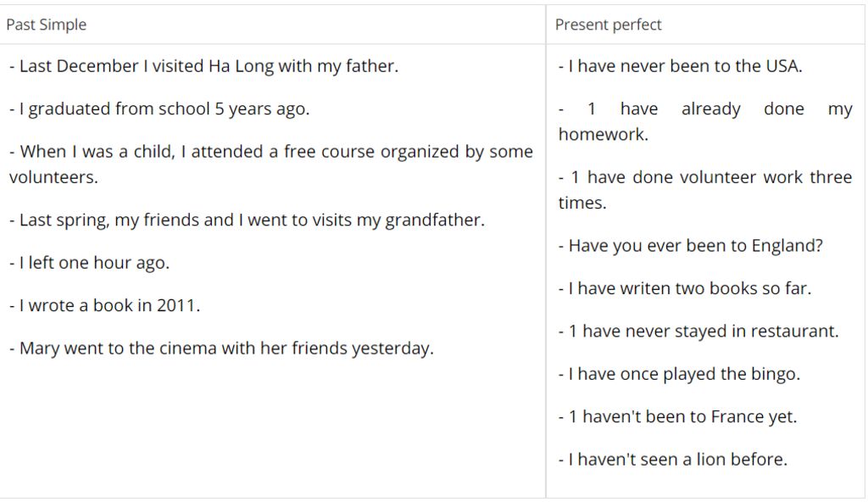Click the word 'England?' in the question
The height and width of the screenshot is (502, 868).
pos(787,245)
